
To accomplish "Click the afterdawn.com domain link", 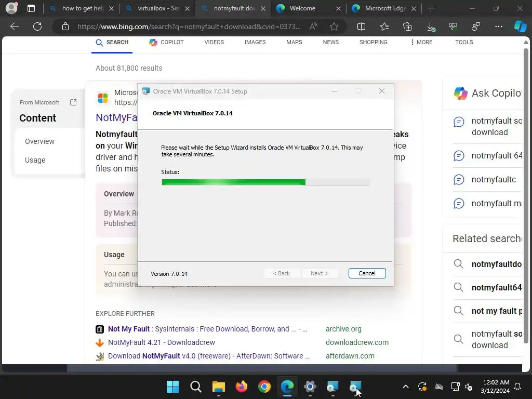I will pyautogui.click(x=350, y=356).
